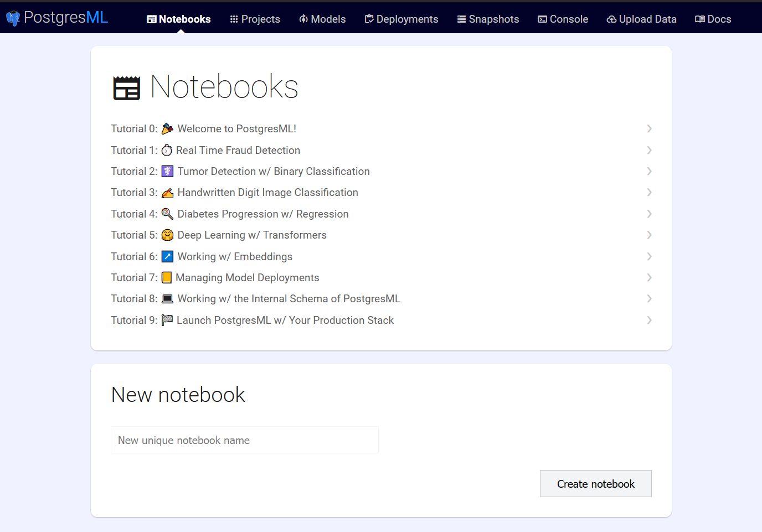Open chevron for Real Time Fraud Detection
The image size is (762, 532).
649,151
